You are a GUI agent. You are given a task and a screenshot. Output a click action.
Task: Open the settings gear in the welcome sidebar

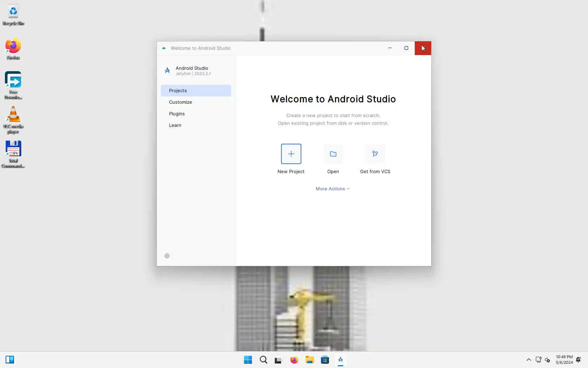[167, 256]
